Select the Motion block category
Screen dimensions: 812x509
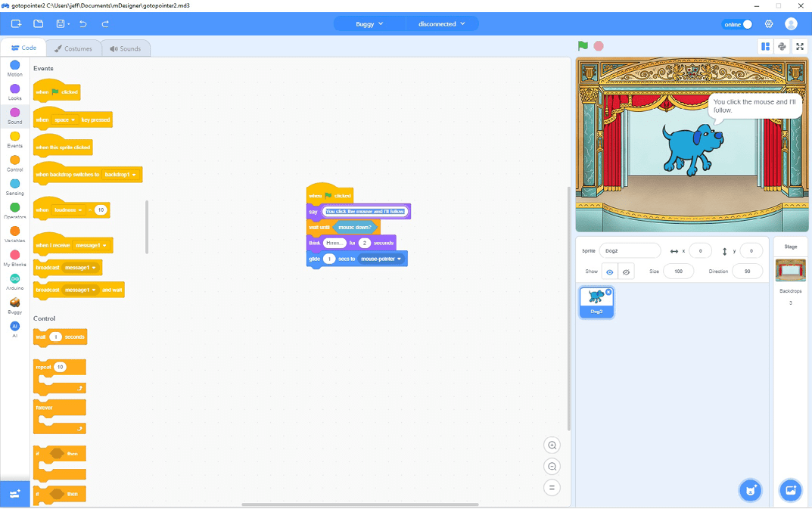[x=15, y=68]
